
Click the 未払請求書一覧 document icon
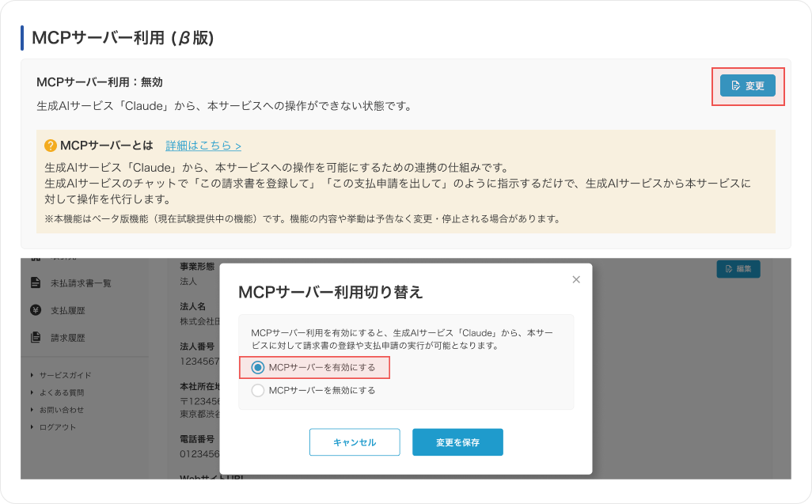tap(35, 282)
